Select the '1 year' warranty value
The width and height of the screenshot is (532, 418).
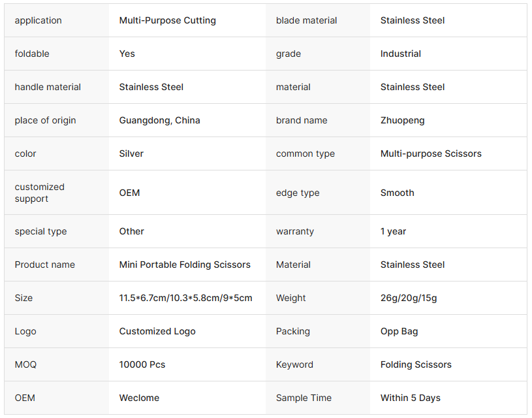393,231
